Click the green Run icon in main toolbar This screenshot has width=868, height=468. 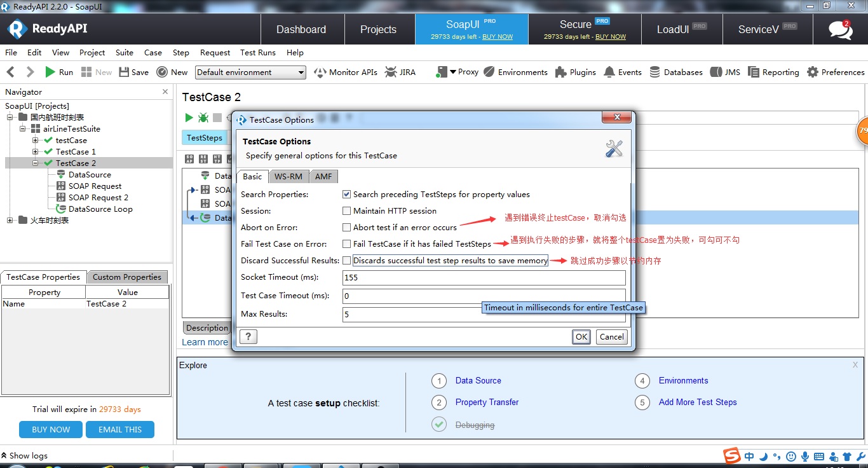click(50, 72)
